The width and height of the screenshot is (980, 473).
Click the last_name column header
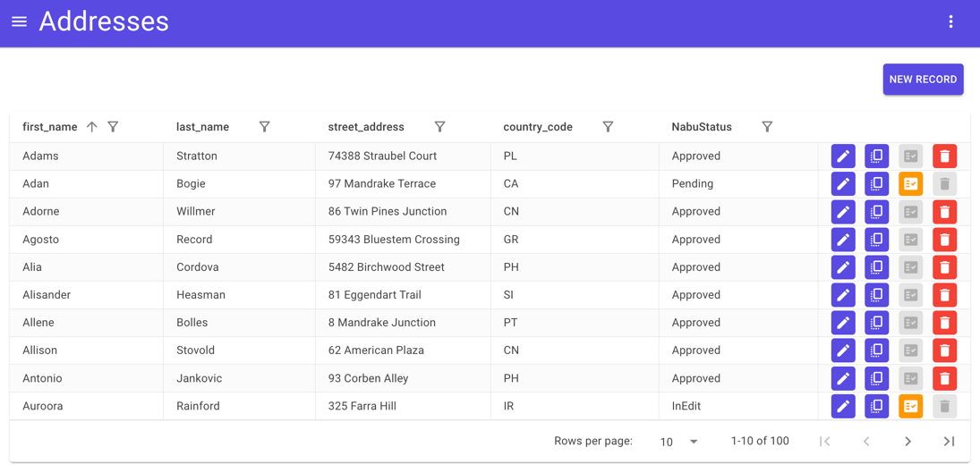(x=202, y=127)
